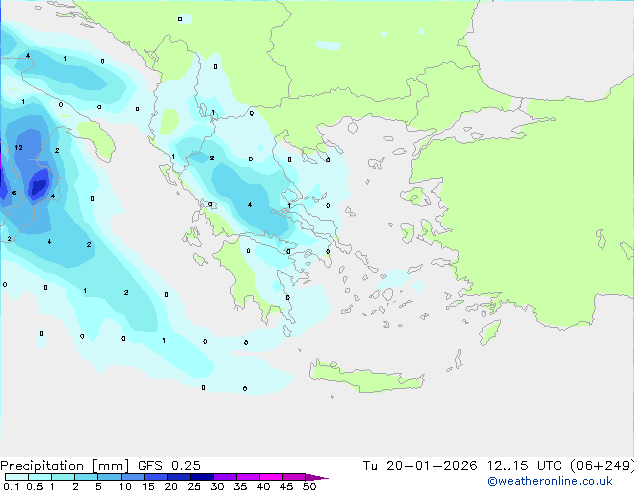634x490 pixels.
Task: Select the 40–45 mm magenta legend box
Action: [x=271, y=477]
